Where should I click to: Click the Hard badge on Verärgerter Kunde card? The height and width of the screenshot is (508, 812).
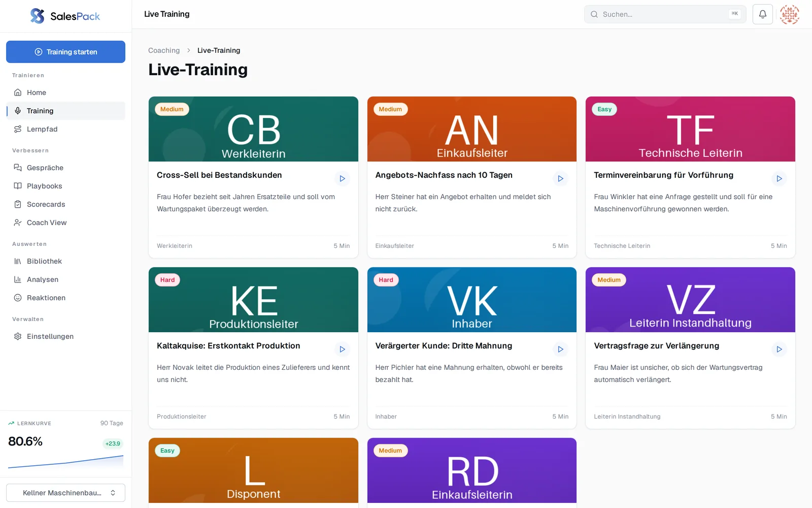[386, 280]
